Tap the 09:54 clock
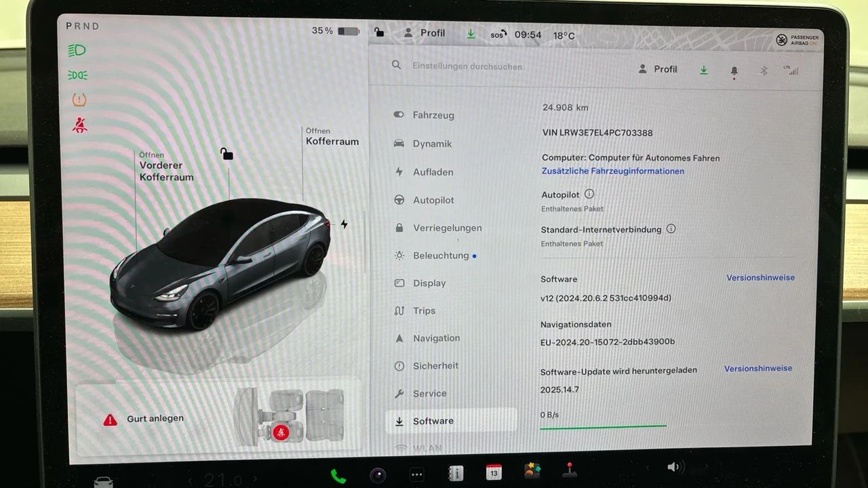 pyautogui.click(x=528, y=35)
